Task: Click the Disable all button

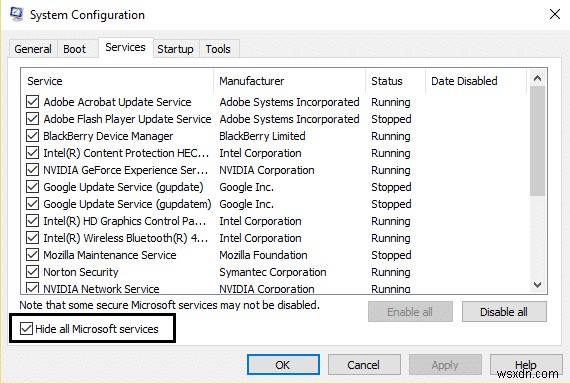Action: click(504, 312)
